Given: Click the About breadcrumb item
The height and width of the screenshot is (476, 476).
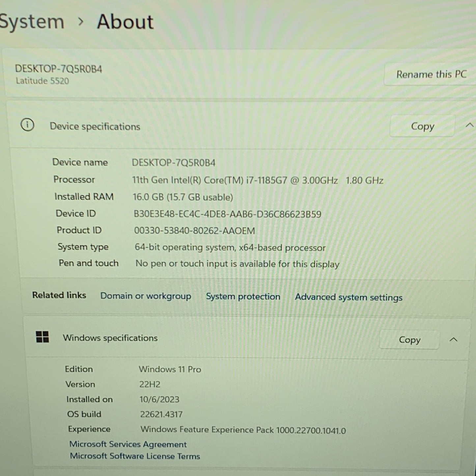Looking at the screenshot, I should point(124,22).
